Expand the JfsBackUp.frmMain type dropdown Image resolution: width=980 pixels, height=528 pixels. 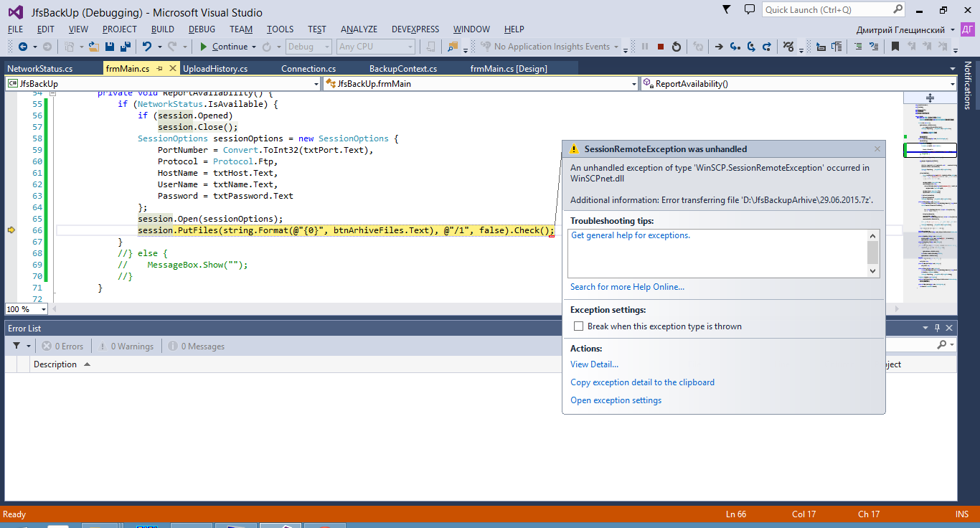tap(633, 84)
